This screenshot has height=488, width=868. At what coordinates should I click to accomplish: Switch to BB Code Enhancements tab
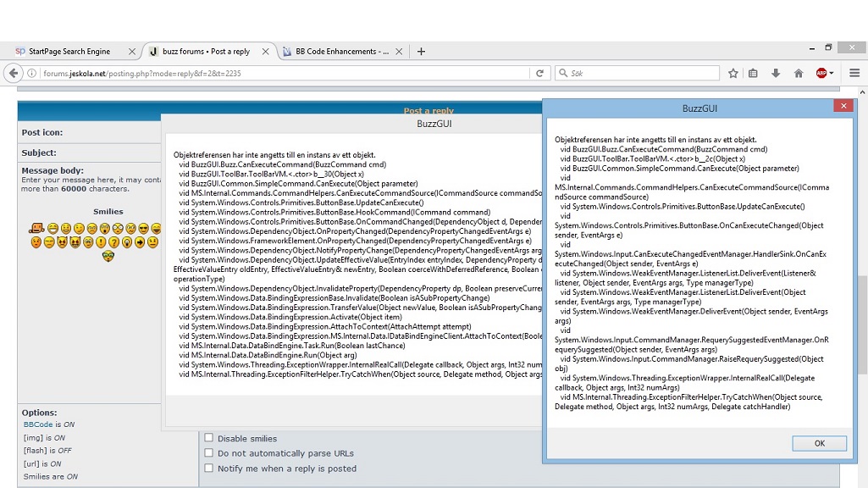pos(340,52)
